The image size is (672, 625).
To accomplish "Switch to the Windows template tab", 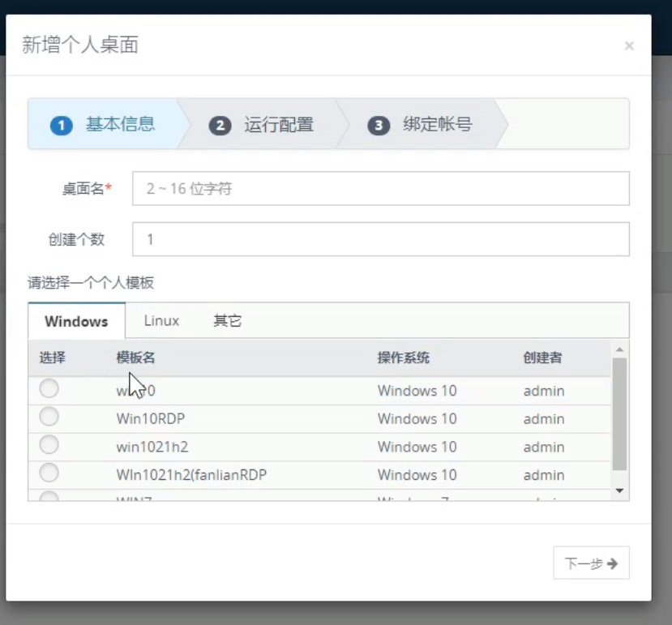I will [x=76, y=321].
